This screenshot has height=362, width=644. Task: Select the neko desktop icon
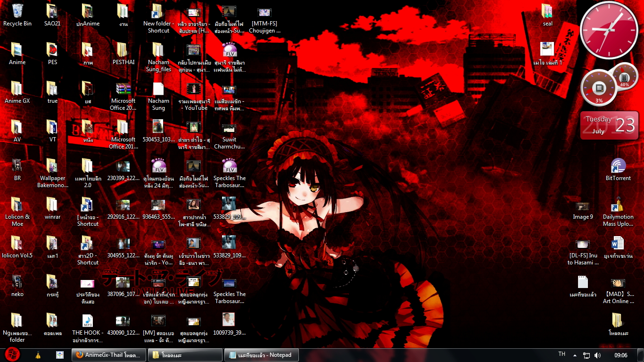17,286
